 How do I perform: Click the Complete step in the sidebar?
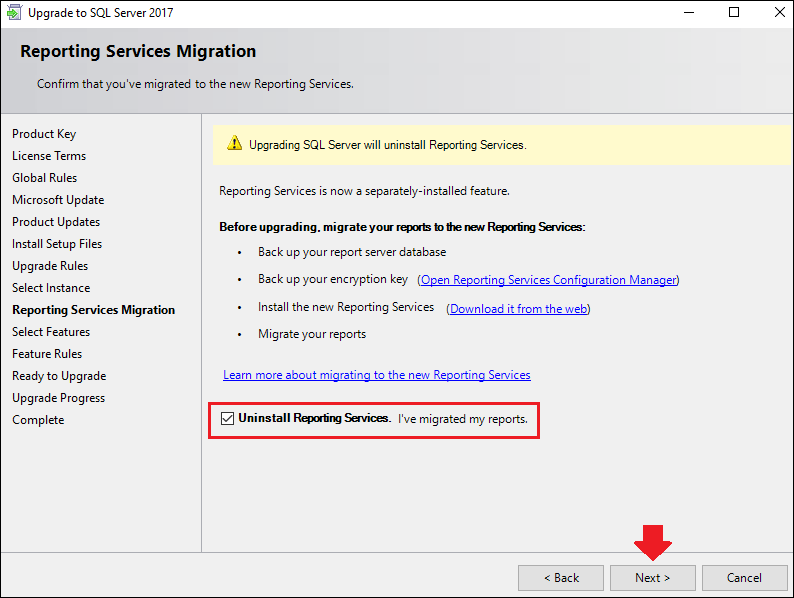(x=38, y=420)
